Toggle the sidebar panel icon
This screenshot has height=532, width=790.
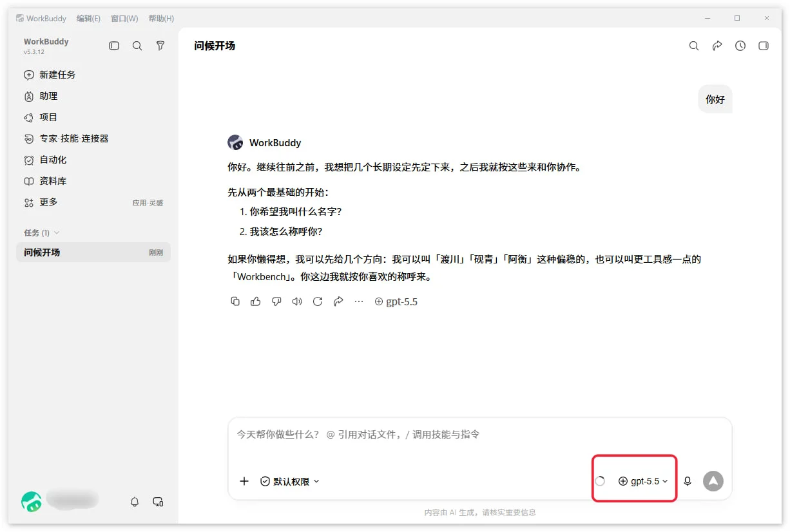(114, 46)
